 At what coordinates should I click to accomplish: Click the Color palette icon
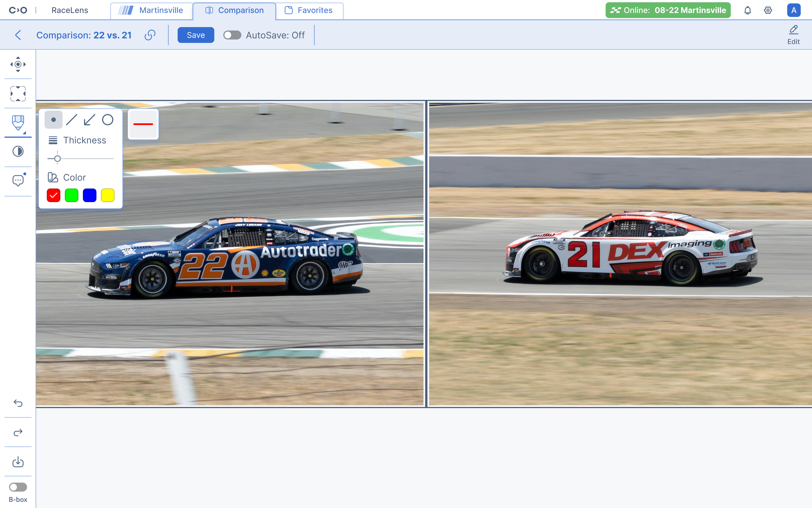click(x=53, y=177)
